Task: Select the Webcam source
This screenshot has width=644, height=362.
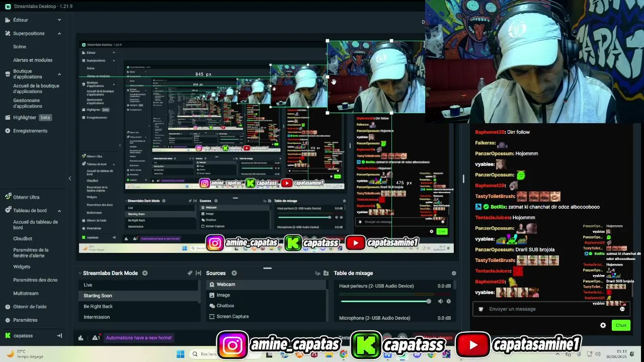Action: pyautogui.click(x=266, y=285)
